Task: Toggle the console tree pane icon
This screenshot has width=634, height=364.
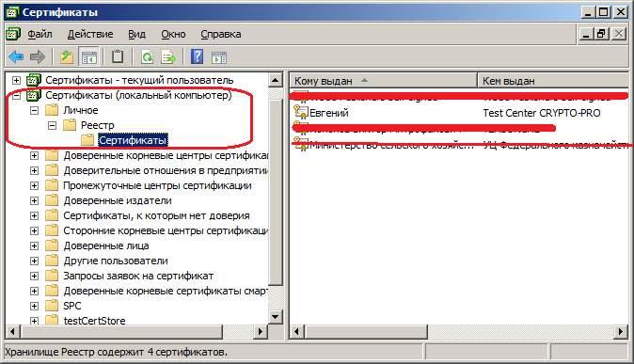Action: 89,57
